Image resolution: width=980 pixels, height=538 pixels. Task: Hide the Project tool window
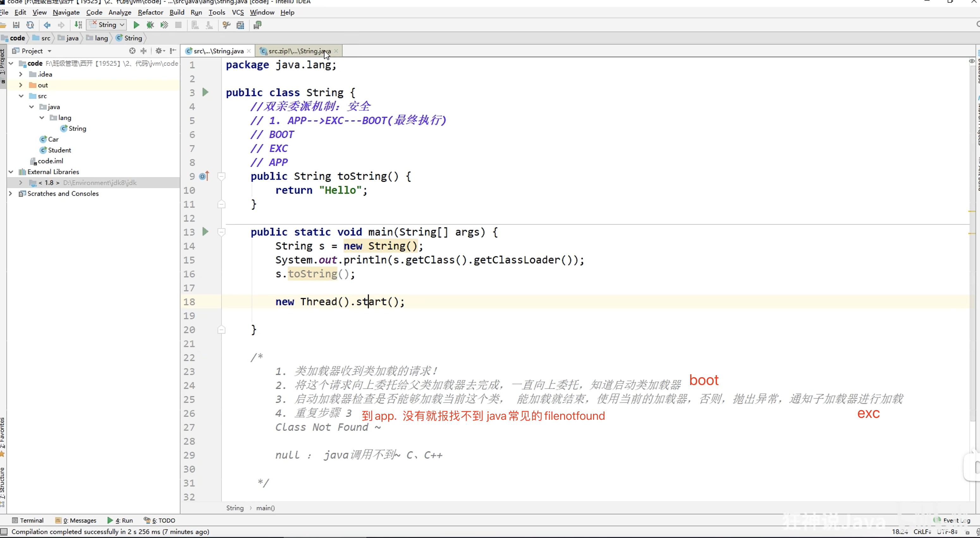(x=173, y=51)
